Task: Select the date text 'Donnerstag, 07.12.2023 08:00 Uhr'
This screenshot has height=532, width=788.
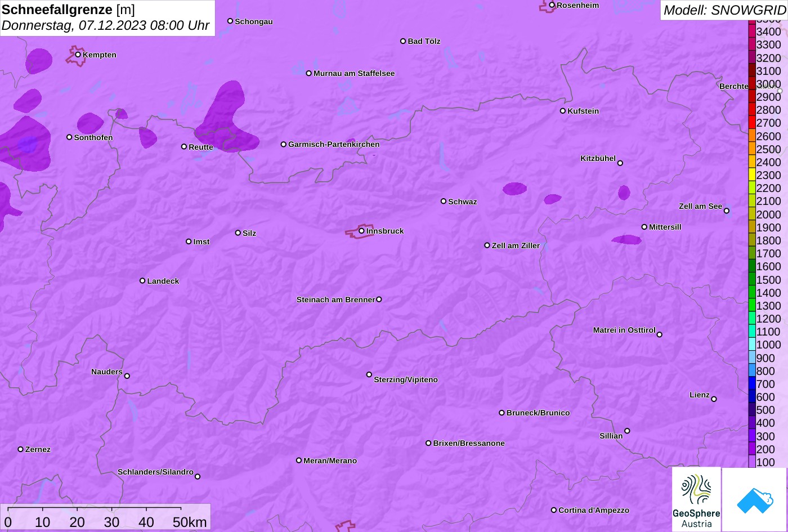Action: click(106, 25)
